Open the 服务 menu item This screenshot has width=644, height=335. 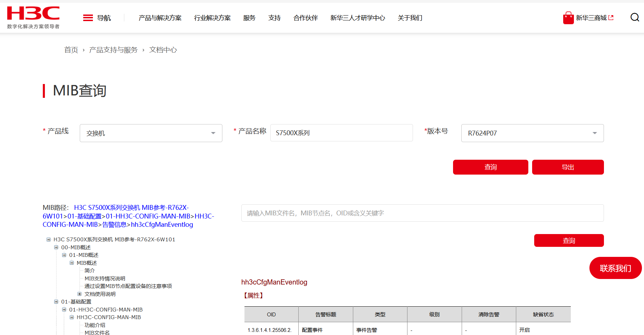(249, 18)
